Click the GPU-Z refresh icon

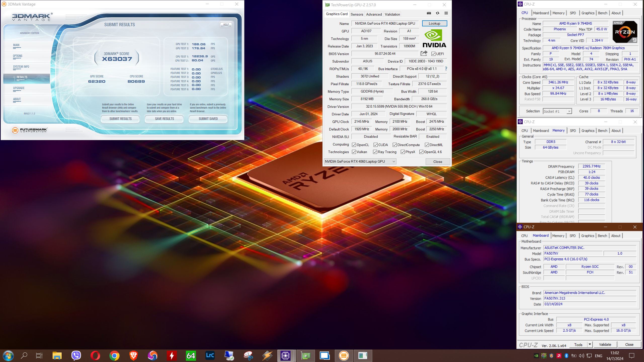pos(437,13)
